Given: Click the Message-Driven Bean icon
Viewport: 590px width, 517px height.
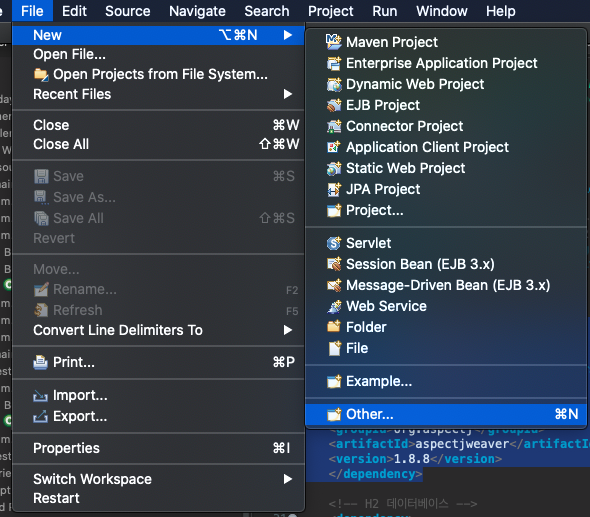Looking at the screenshot, I should [334, 285].
